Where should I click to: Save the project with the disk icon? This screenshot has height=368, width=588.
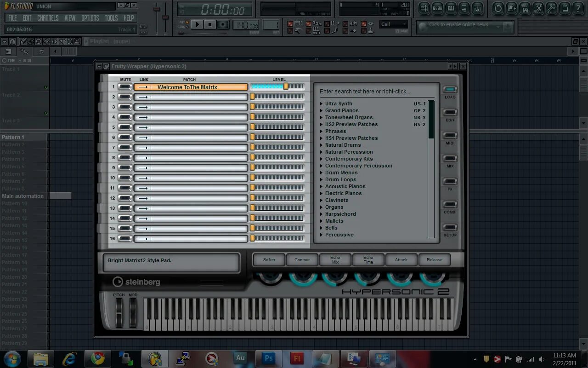point(511,8)
